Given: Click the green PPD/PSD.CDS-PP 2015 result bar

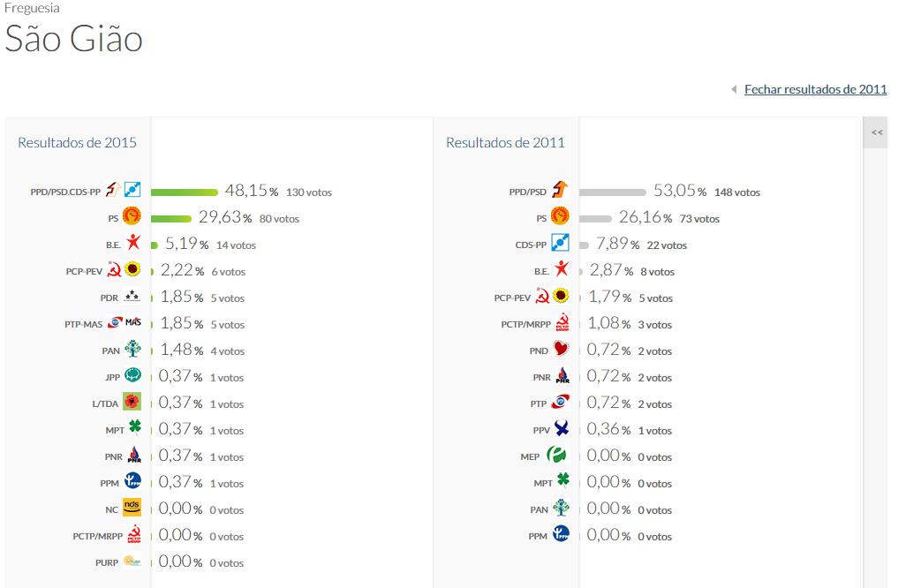Looking at the screenshot, I should tap(185, 191).
